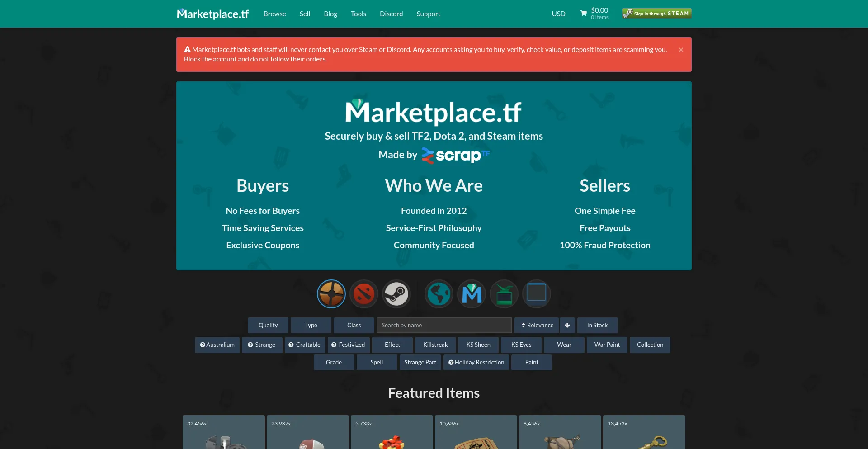The height and width of the screenshot is (449, 868).
Task: Toggle the Australium filter
Action: pos(217,345)
